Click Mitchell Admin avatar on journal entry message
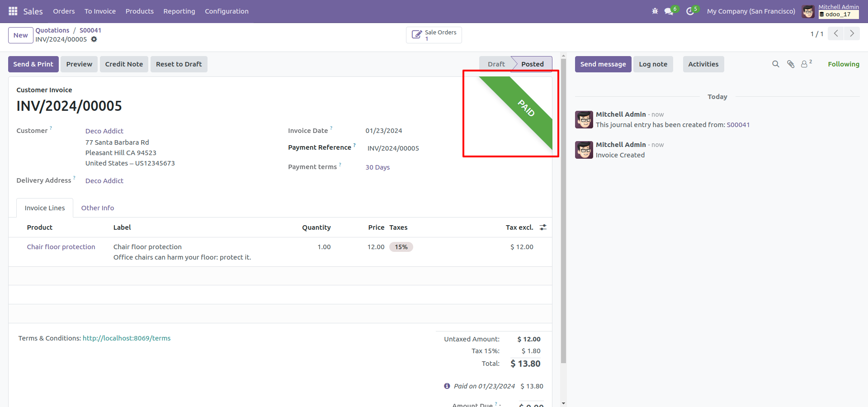The height and width of the screenshot is (407, 868). coord(584,120)
